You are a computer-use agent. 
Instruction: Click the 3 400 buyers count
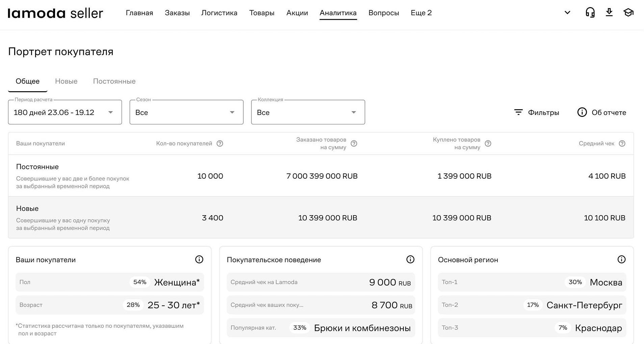(x=213, y=218)
